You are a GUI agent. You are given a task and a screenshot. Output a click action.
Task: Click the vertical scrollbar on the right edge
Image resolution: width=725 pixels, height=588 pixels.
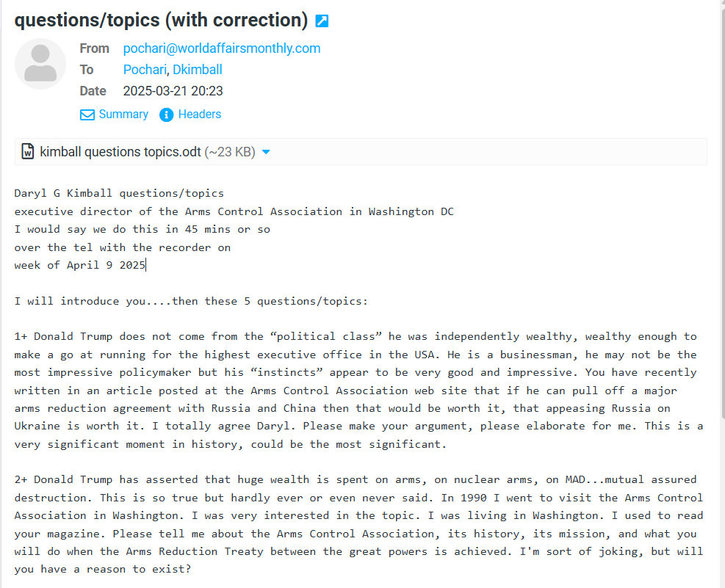(720, 294)
